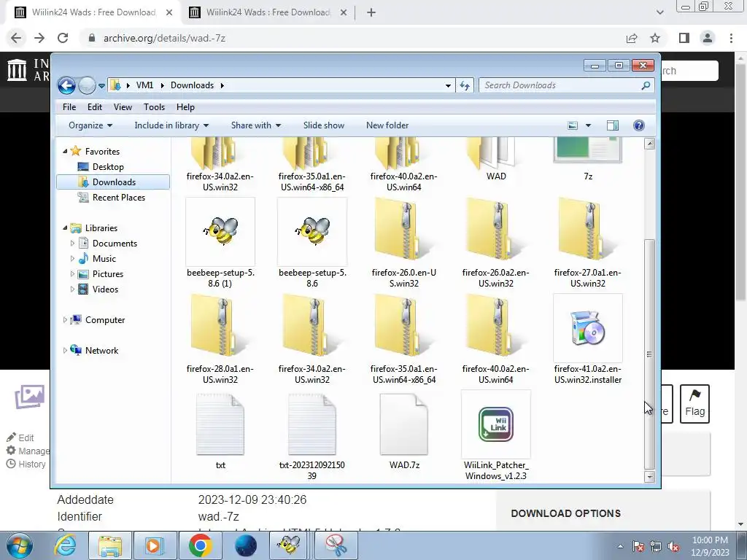Open Internet Explorer from the taskbar
The image size is (747, 560).
tap(65, 545)
